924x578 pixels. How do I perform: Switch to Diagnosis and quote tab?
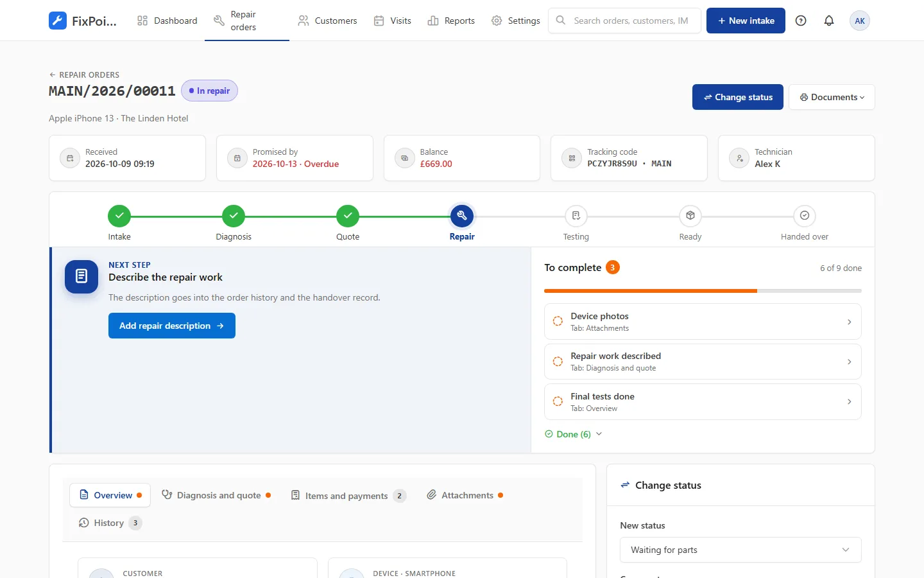216,495
